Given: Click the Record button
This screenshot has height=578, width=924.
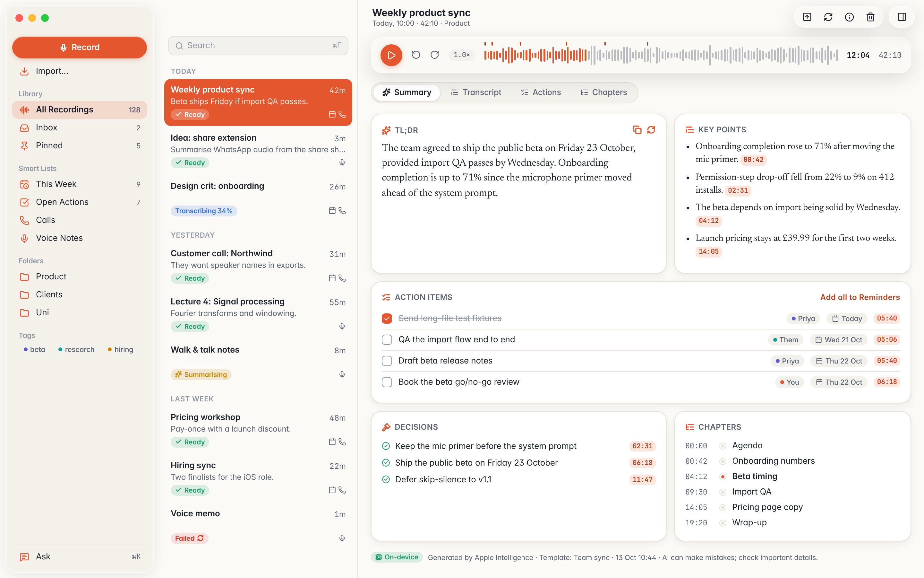Looking at the screenshot, I should [80, 48].
